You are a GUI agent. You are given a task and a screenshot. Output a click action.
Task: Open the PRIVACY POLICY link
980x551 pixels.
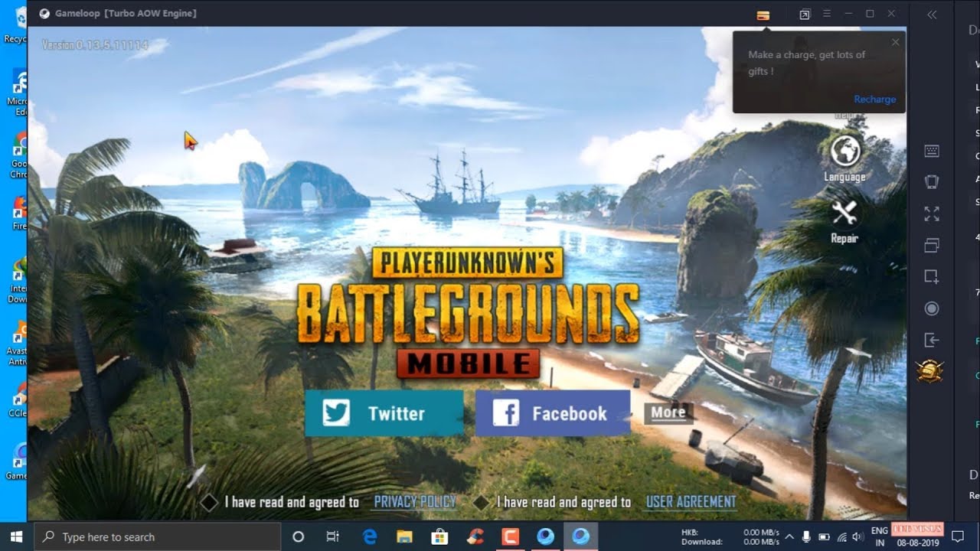pyautogui.click(x=415, y=502)
